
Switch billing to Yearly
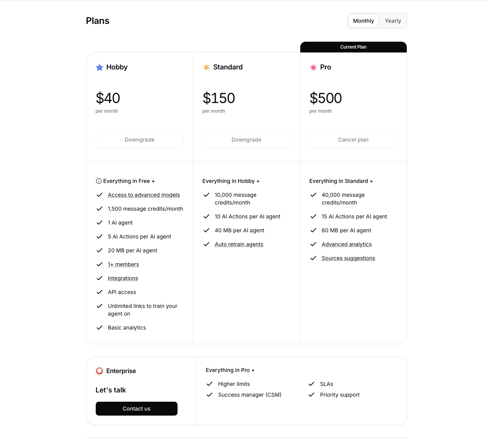(393, 21)
